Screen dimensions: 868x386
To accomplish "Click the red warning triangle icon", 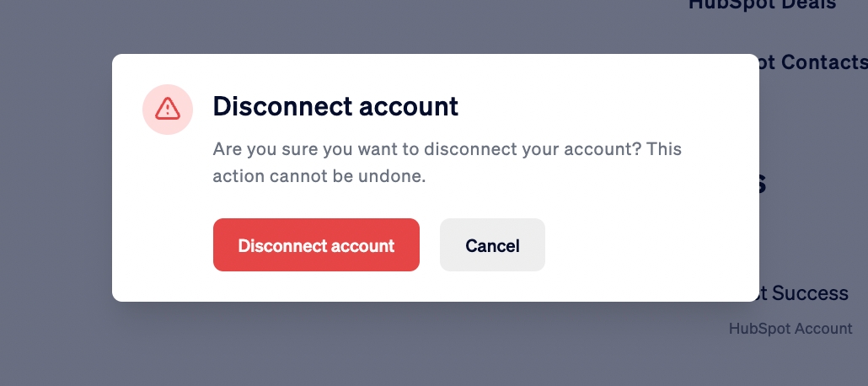I will pos(168,108).
